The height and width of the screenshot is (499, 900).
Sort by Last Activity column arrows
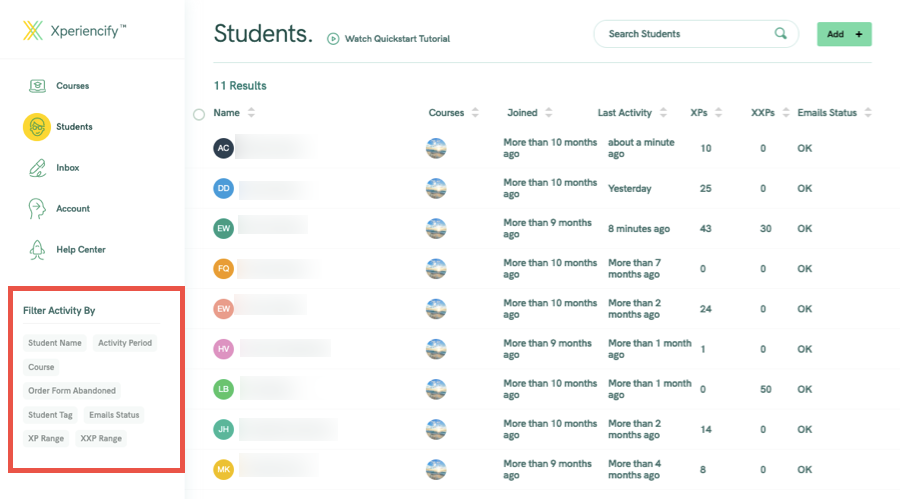pyautogui.click(x=663, y=113)
